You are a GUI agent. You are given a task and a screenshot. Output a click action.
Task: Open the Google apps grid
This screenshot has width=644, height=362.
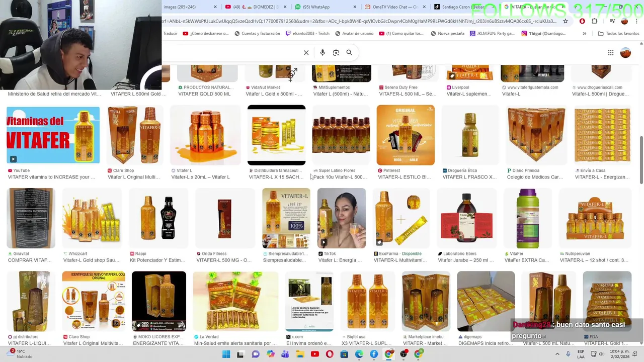pyautogui.click(x=610, y=53)
